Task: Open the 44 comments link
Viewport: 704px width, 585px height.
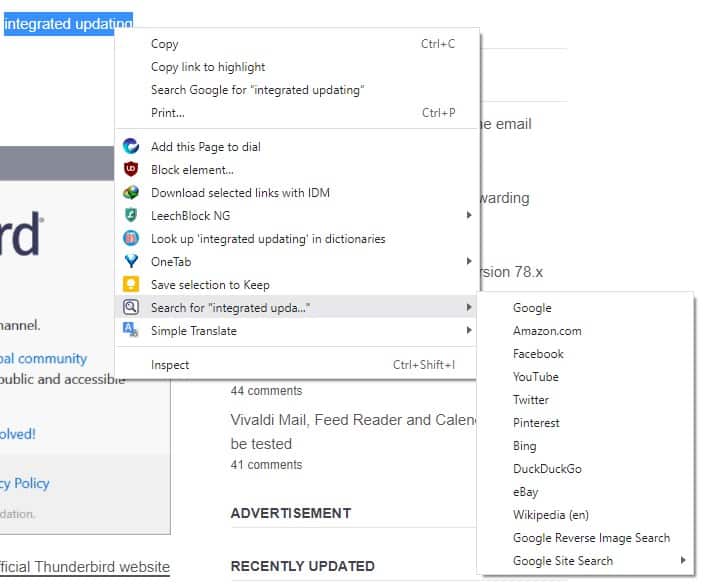Action: (x=266, y=390)
